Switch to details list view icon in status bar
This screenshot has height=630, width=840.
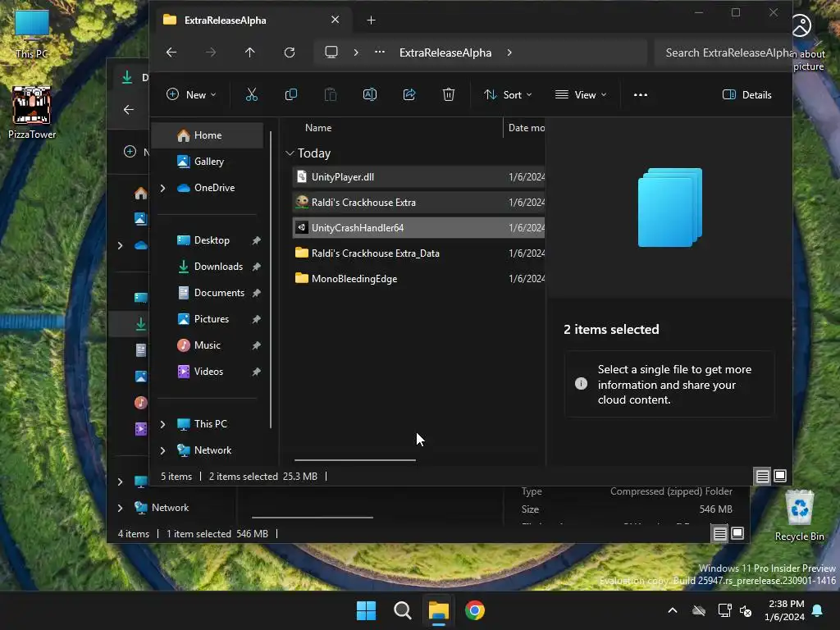pos(762,476)
